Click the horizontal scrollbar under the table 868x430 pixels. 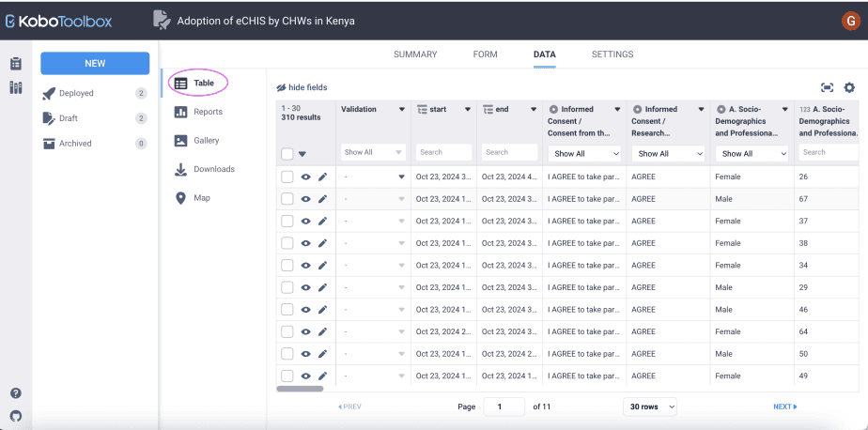(301, 388)
